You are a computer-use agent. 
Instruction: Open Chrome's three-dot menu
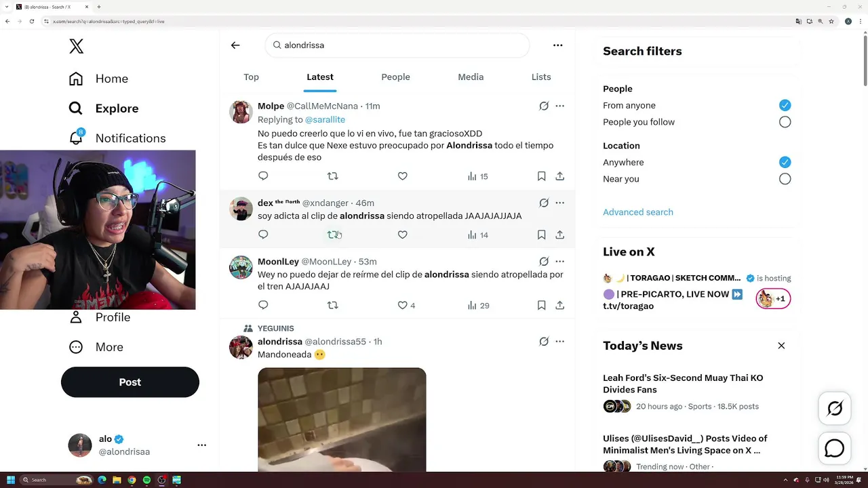(x=860, y=22)
